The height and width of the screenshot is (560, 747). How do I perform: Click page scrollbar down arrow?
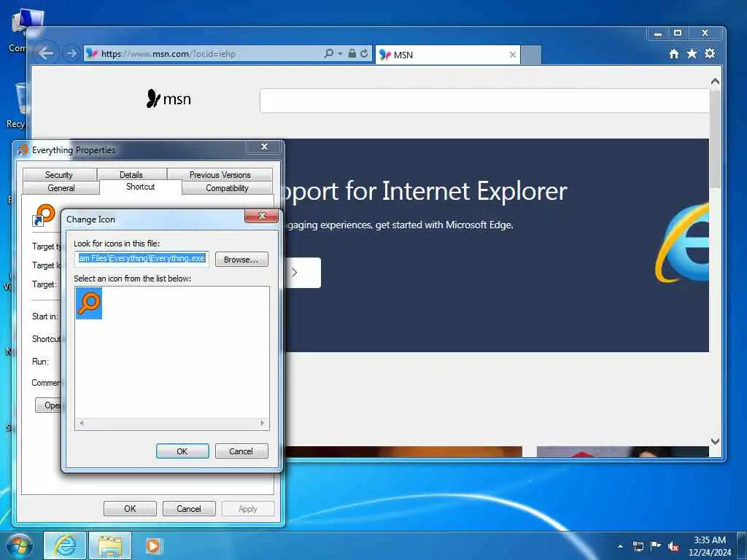coord(715,441)
